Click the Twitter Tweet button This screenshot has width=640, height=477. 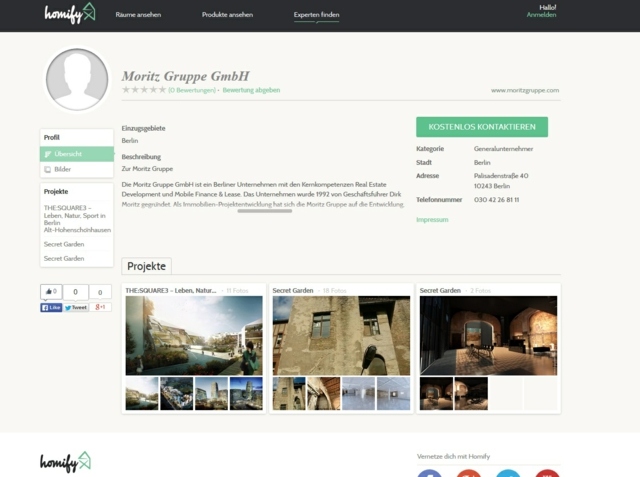pos(76,308)
